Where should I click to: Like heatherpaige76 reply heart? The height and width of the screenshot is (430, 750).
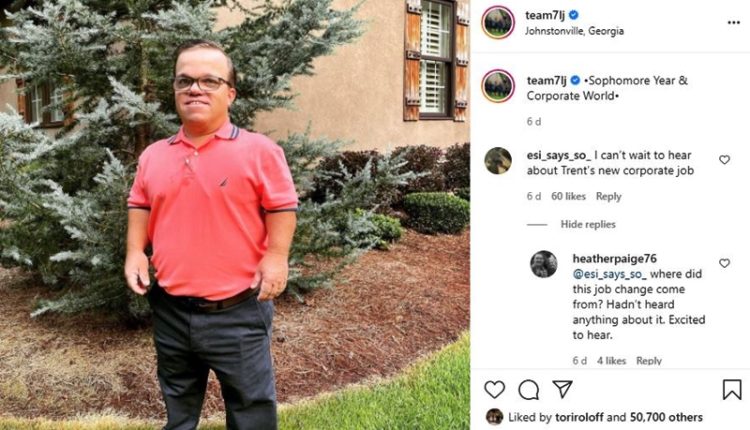tap(725, 263)
